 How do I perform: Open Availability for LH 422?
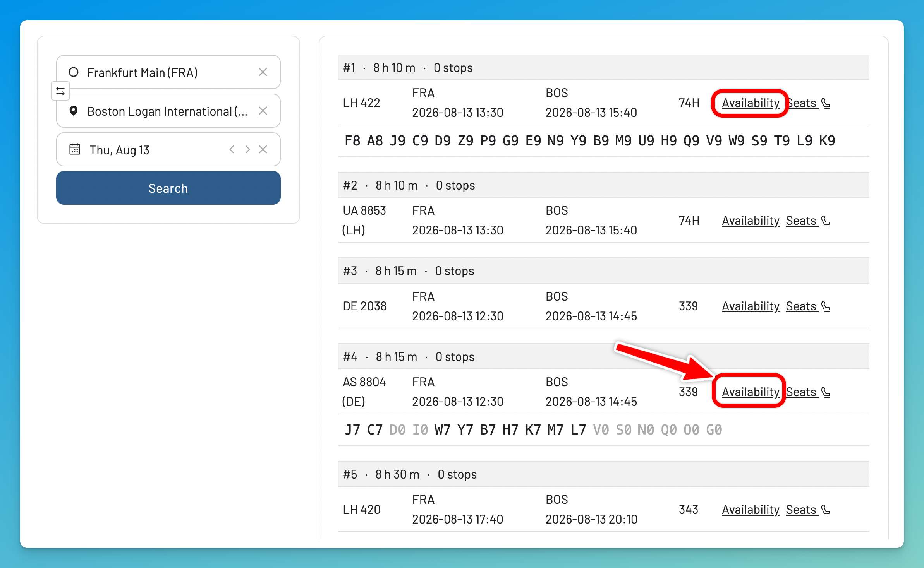751,103
